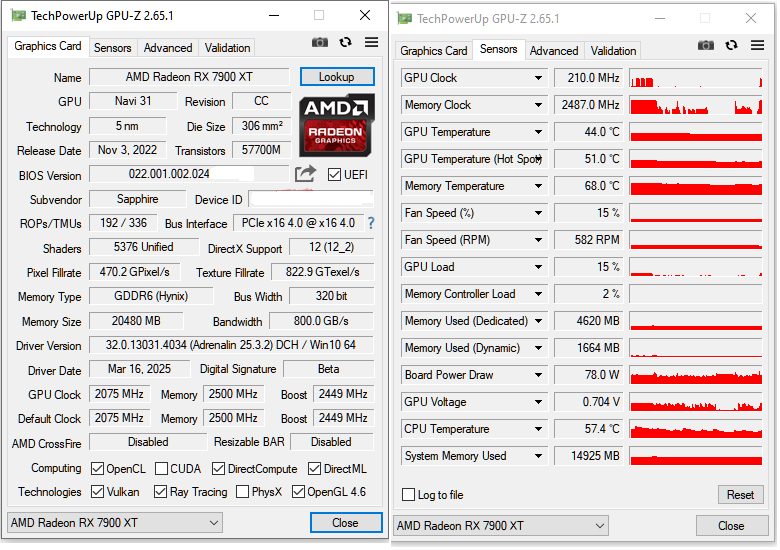780x550 pixels.
Task: Enable the Log to file checkbox
Action: (408, 495)
